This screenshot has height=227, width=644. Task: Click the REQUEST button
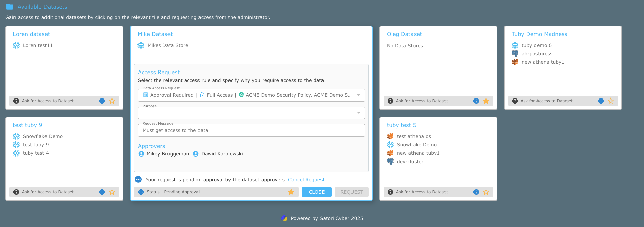(x=352, y=192)
